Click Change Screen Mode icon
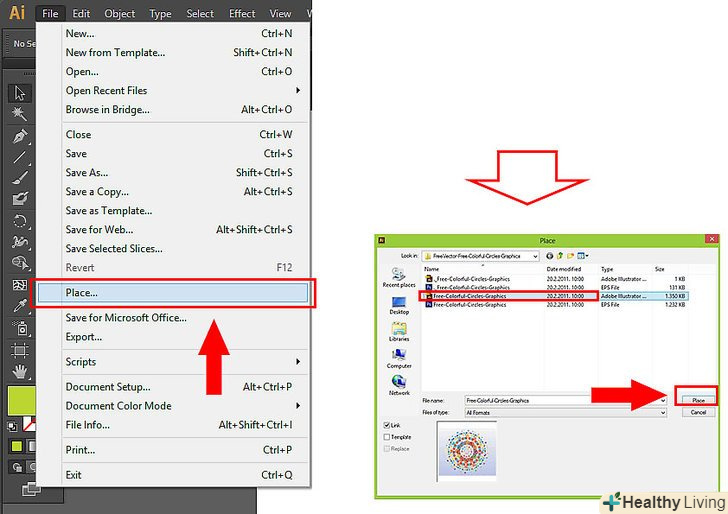The height and width of the screenshot is (514, 728). coord(31,489)
